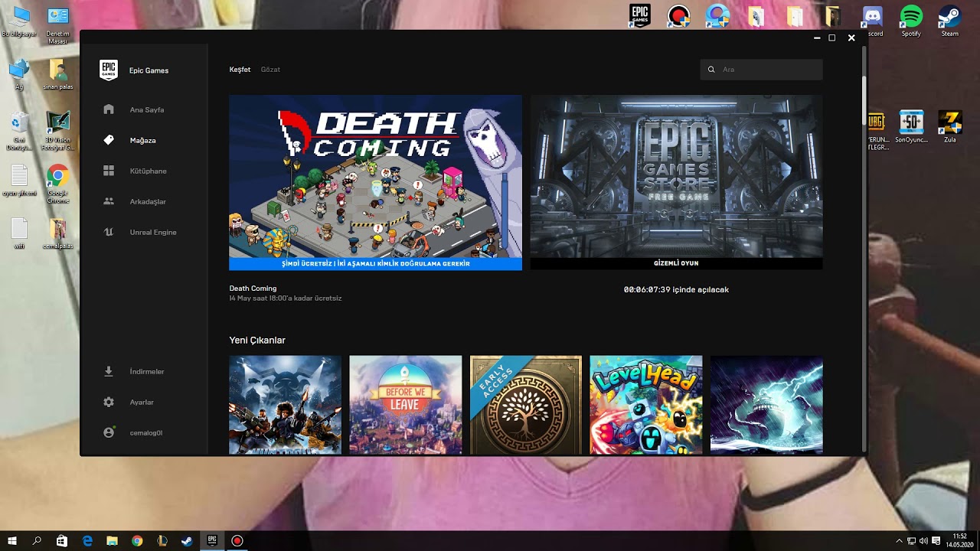The height and width of the screenshot is (551, 980).
Task: Click the Yeni Çıkanlar section heading
Action: pos(257,340)
